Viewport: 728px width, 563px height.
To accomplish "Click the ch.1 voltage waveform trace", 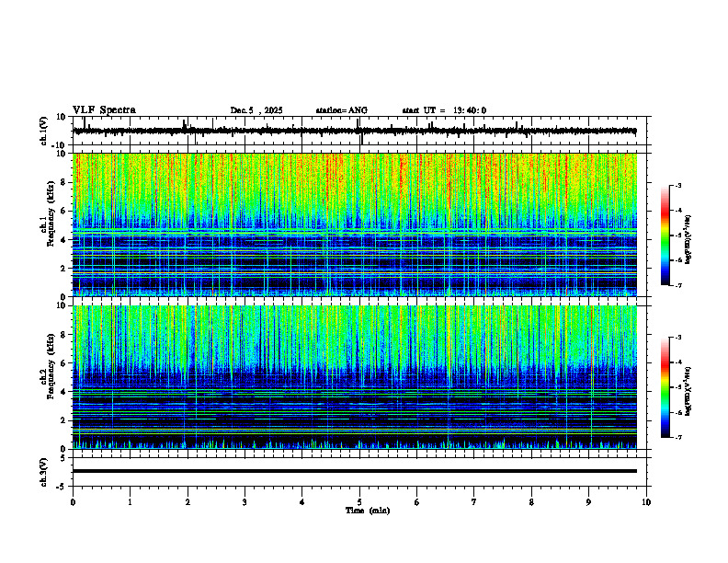I will point(355,131).
